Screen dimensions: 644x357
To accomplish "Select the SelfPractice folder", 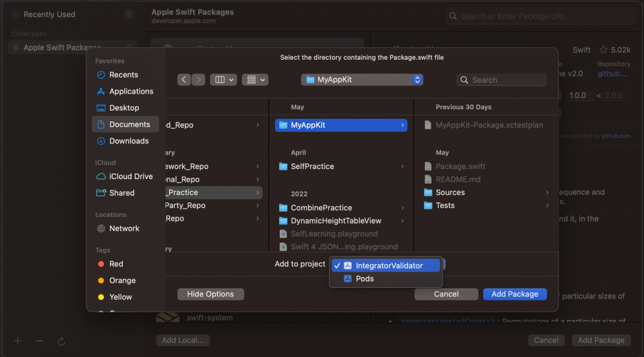I will tap(341, 166).
